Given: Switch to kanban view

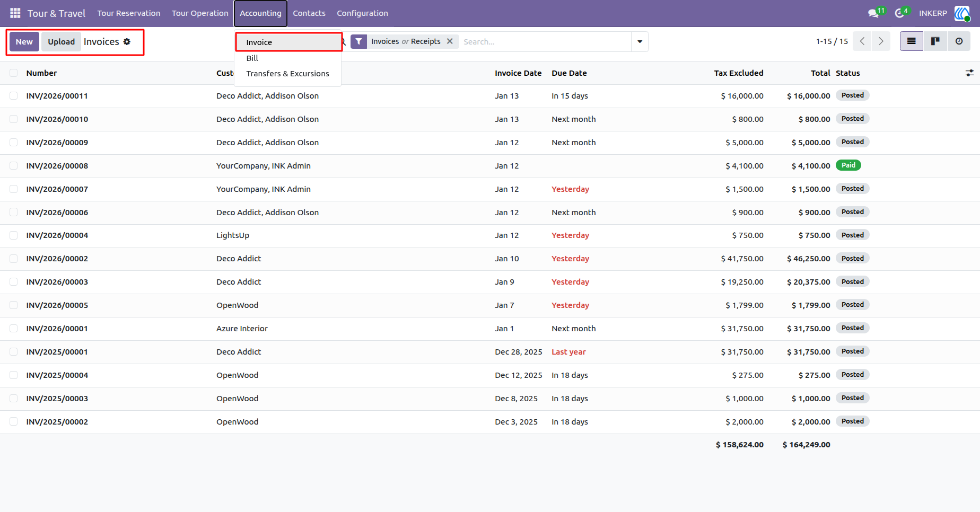Looking at the screenshot, I should pyautogui.click(x=935, y=41).
